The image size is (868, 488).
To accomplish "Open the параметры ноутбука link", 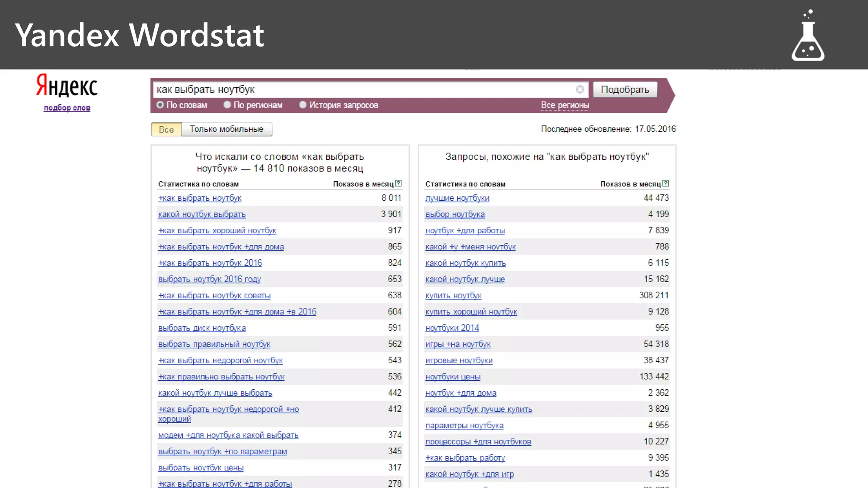I will pyautogui.click(x=464, y=425).
